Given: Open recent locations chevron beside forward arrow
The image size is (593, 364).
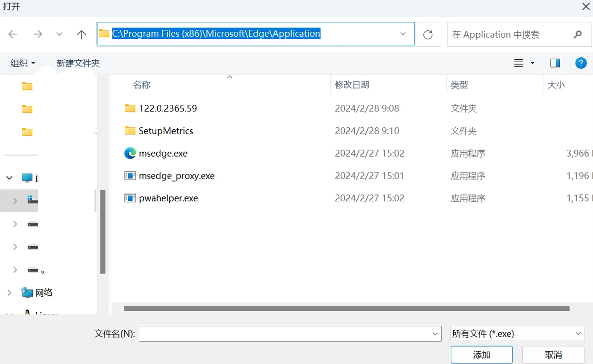Looking at the screenshot, I should [59, 34].
